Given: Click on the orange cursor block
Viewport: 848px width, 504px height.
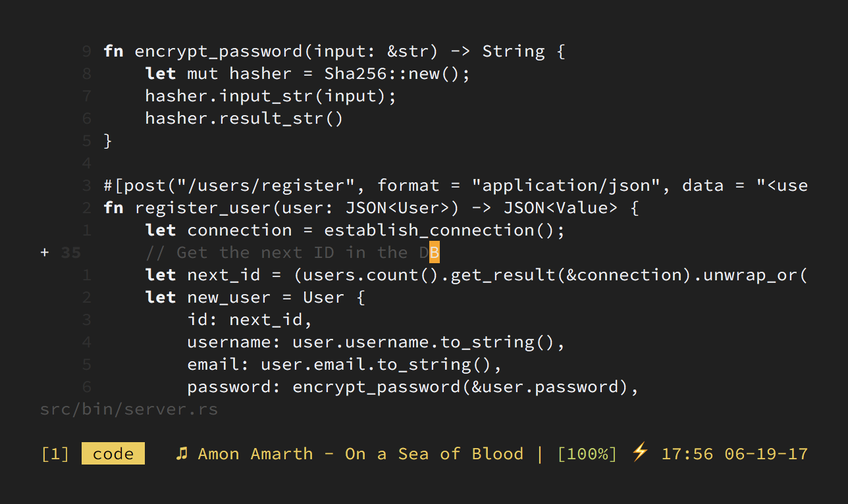Looking at the screenshot, I should pyautogui.click(x=435, y=253).
